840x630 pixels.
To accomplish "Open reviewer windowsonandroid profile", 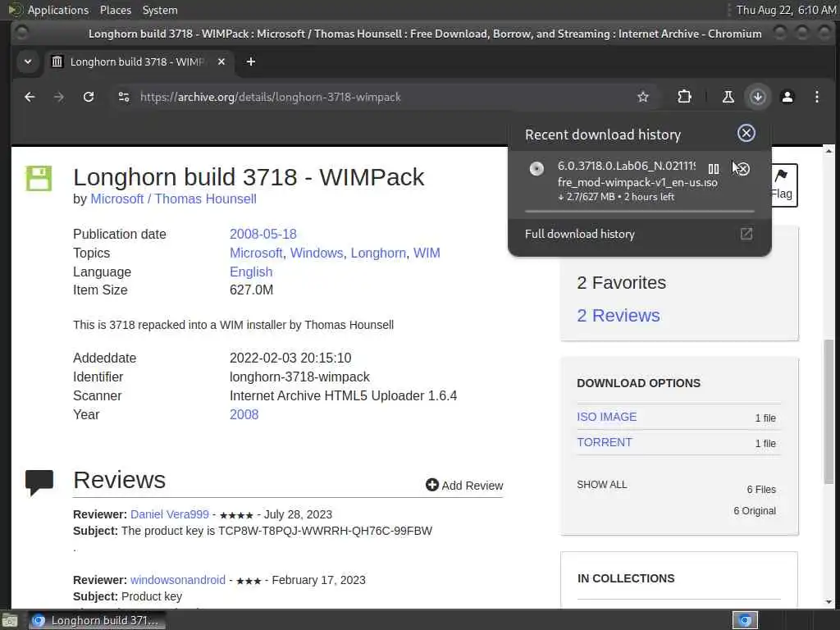I will click(178, 580).
